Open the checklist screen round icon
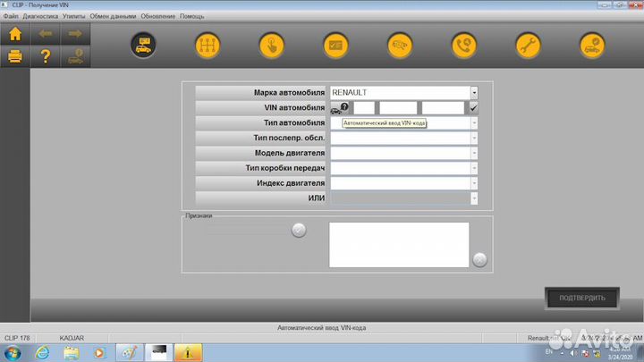Viewport: 644px width, 362px height. (335, 46)
